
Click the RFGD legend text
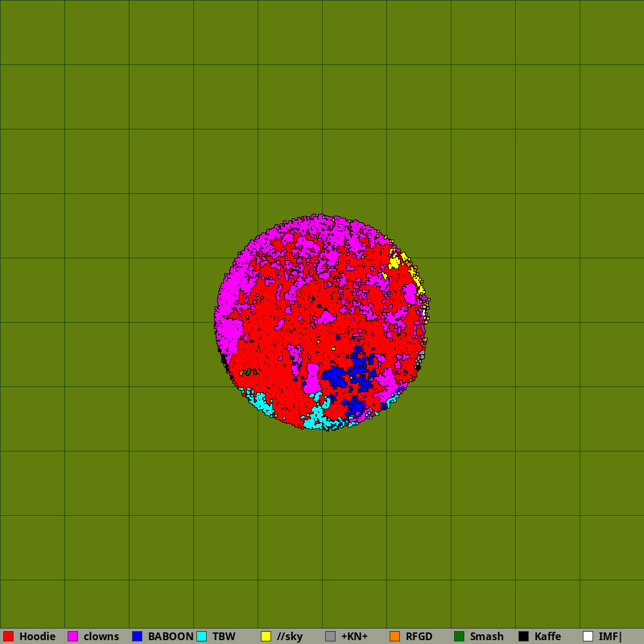[x=419, y=636]
